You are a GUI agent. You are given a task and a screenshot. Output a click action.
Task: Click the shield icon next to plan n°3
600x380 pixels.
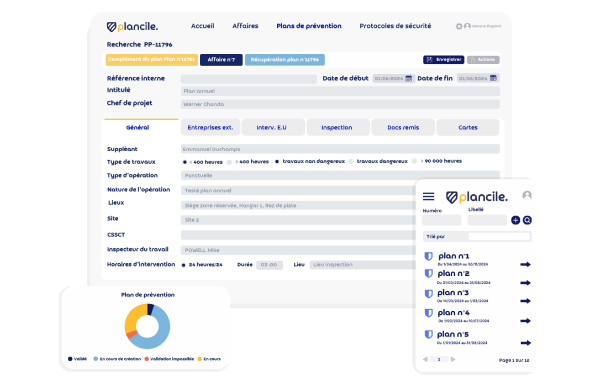pyautogui.click(x=429, y=294)
